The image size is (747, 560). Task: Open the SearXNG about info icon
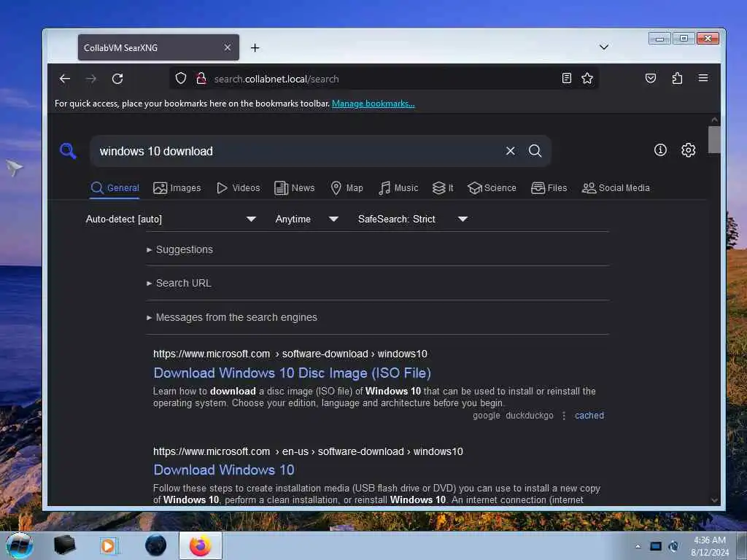click(660, 150)
